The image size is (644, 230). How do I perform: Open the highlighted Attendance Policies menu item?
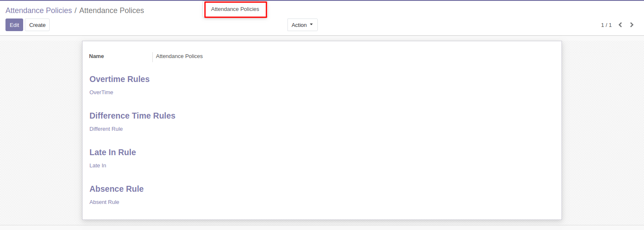coord(235,9)
